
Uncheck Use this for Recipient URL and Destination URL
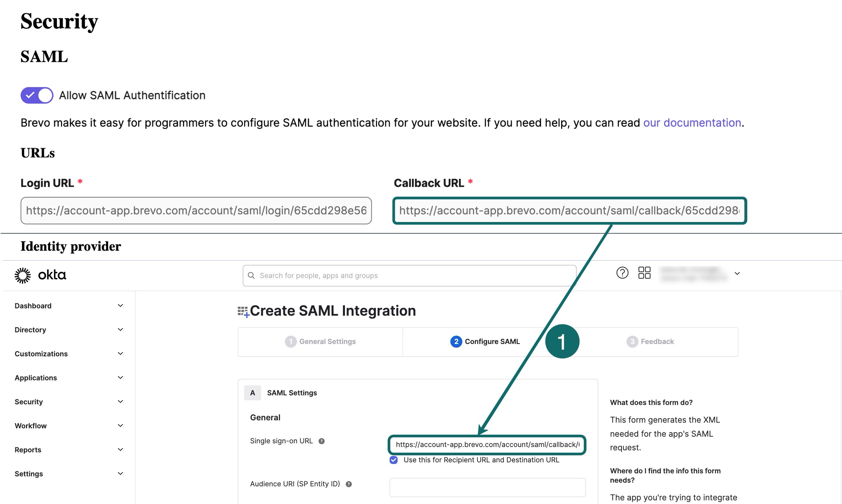393,460
